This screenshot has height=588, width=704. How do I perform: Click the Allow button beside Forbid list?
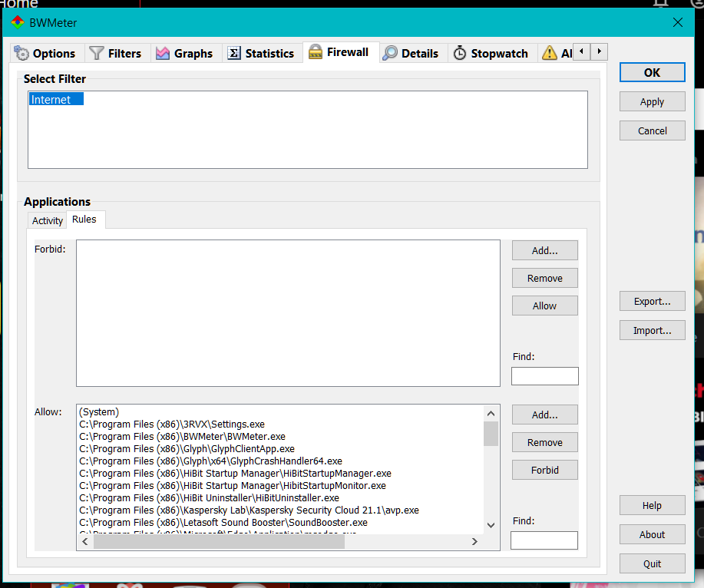[544, 306]
